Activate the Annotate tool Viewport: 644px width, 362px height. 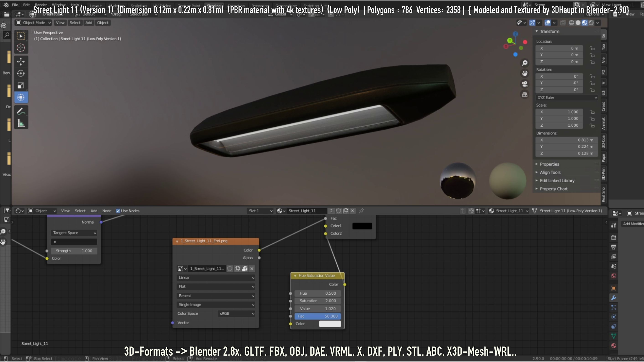point(21,111)
